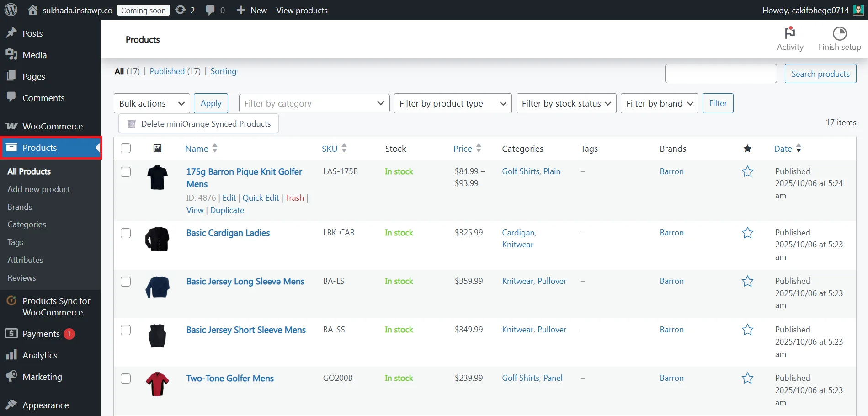Duplicate the 175g Barron Pique Knit product
868x416 pixels.
click(227, 210)
